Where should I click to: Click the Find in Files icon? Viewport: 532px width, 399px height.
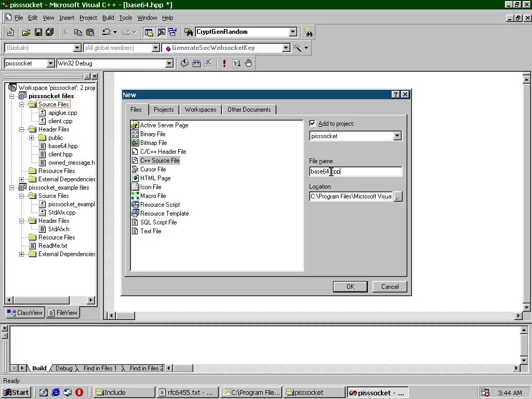[188, 32]
